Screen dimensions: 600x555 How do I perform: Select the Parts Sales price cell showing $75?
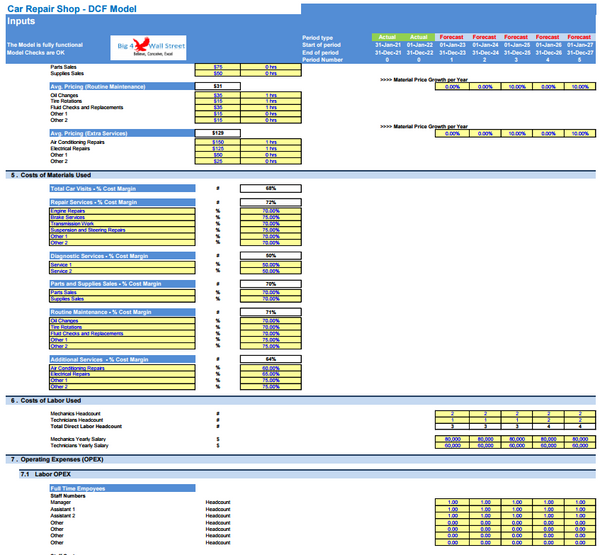218,66
